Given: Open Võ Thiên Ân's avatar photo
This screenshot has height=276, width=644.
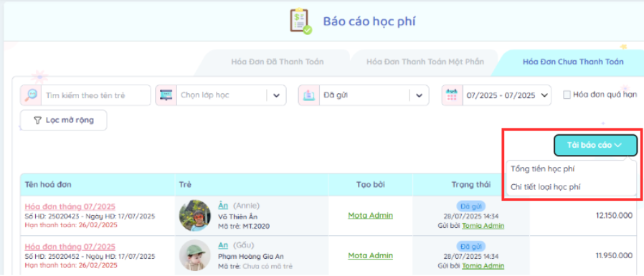Looking at the screenshot, I should [194, 216].
